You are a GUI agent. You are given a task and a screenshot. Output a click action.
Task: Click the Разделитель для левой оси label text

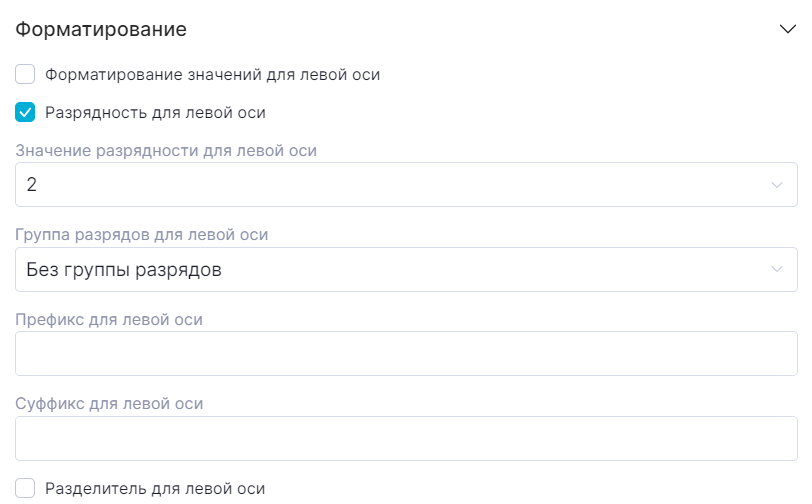(x=155, y=489)
